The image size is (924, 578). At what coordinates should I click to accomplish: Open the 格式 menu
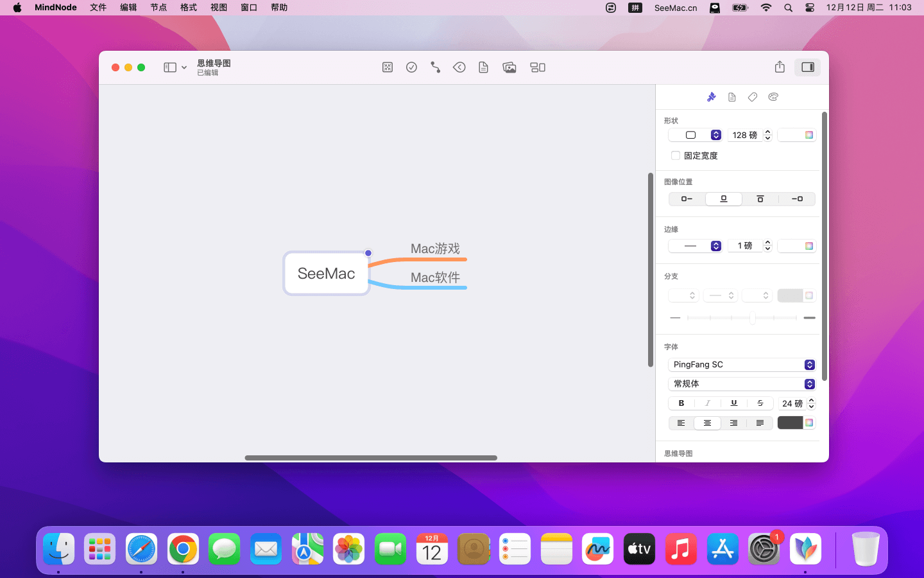click(189, 8)
